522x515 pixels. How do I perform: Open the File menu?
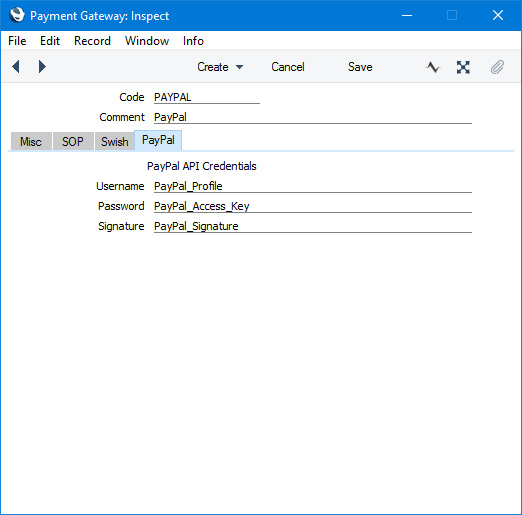click(x=17, y=41)
